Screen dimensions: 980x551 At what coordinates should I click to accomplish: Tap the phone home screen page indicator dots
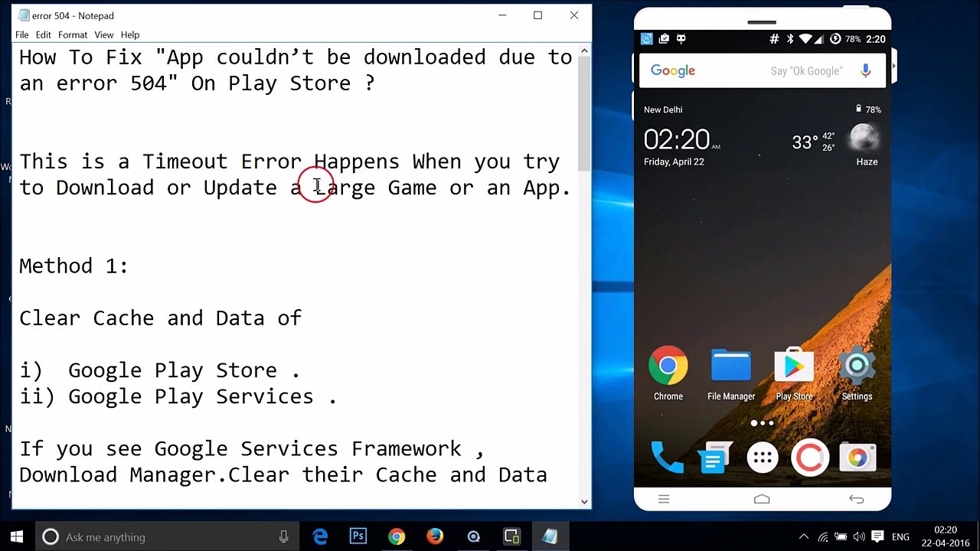pos(762,422)
